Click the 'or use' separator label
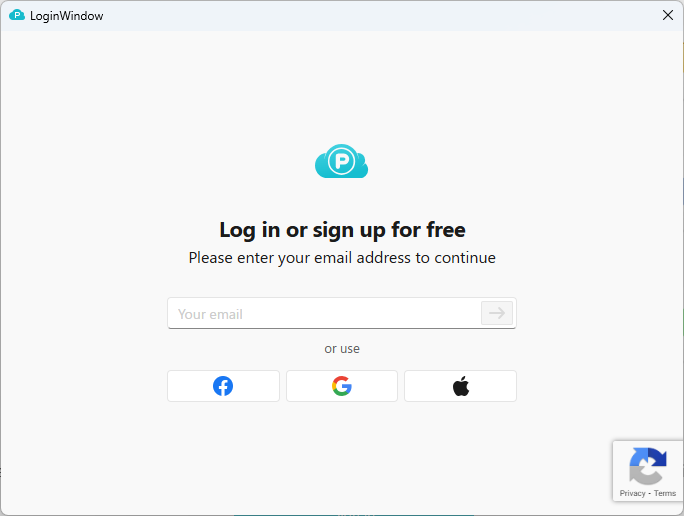Screen dimensions: 684x516 click(342, 349)
